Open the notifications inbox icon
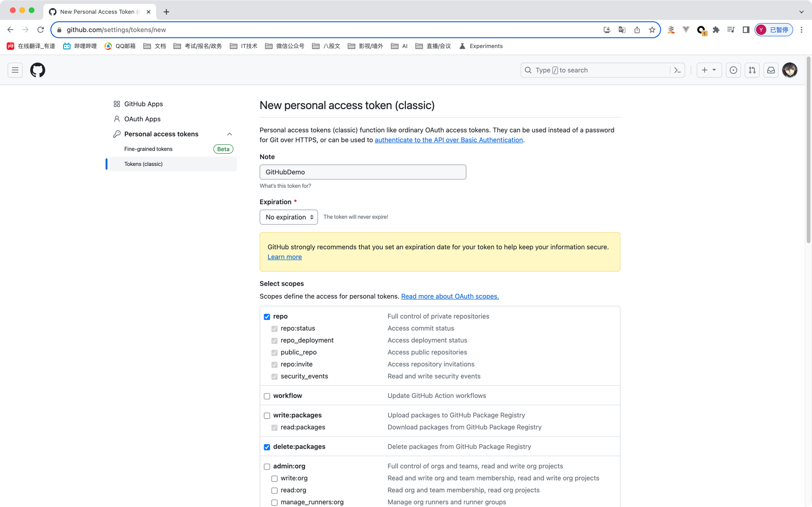The image size is (812, 507). tap(771, 70)
